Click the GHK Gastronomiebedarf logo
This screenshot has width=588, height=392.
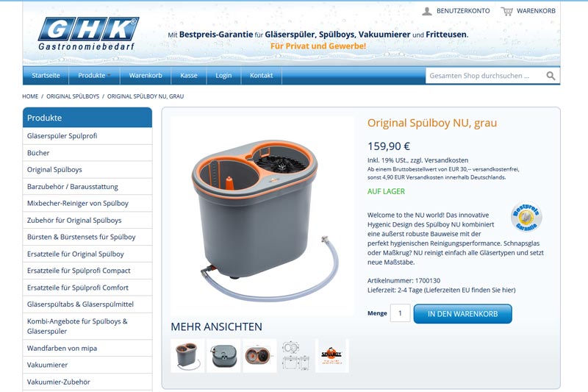[88, 33]
